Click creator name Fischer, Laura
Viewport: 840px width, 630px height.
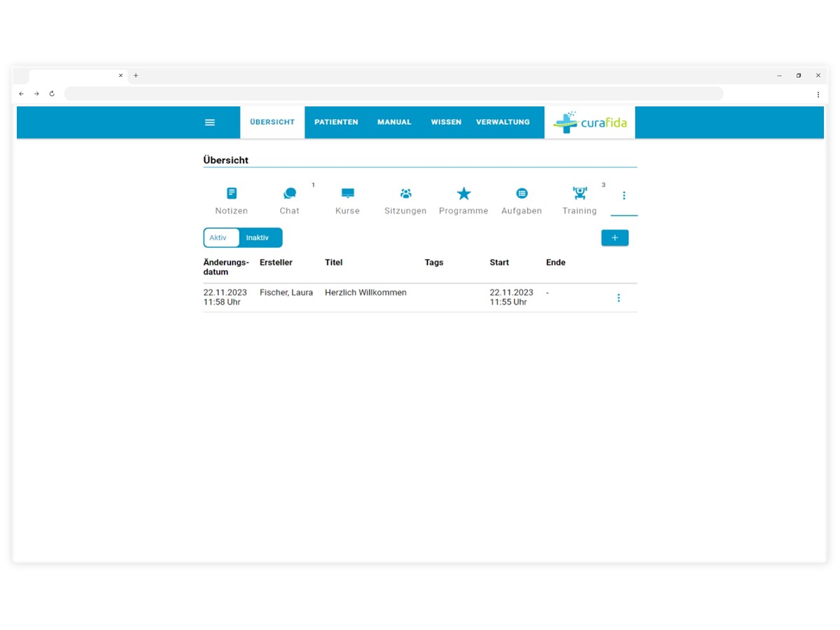pos(286,293)
